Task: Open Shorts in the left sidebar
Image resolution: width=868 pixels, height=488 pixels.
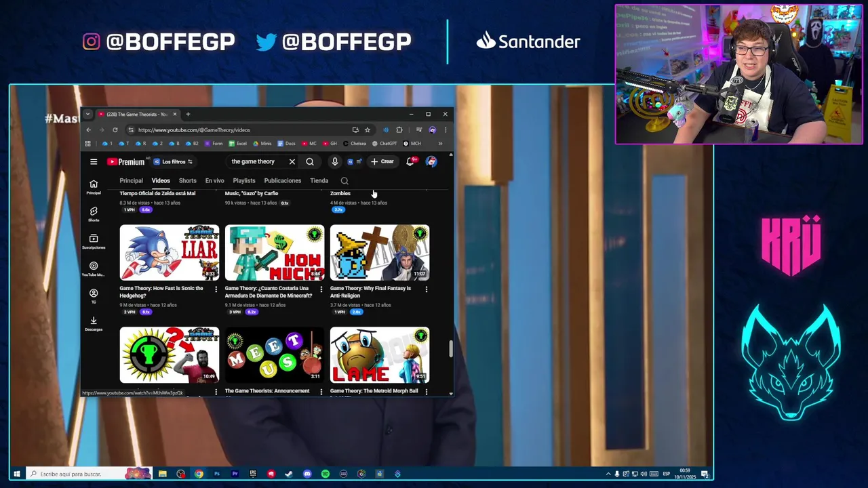Action: (94, 214)
